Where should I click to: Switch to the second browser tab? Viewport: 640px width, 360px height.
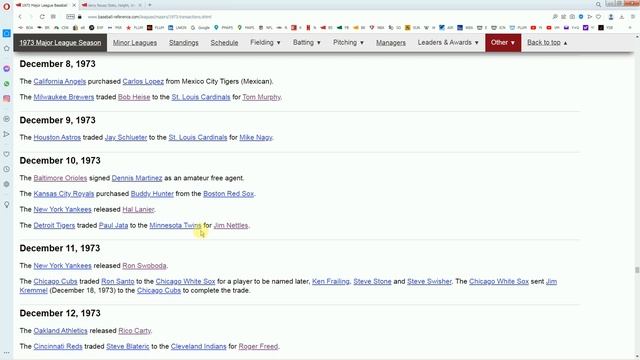[x=111, y=5]
